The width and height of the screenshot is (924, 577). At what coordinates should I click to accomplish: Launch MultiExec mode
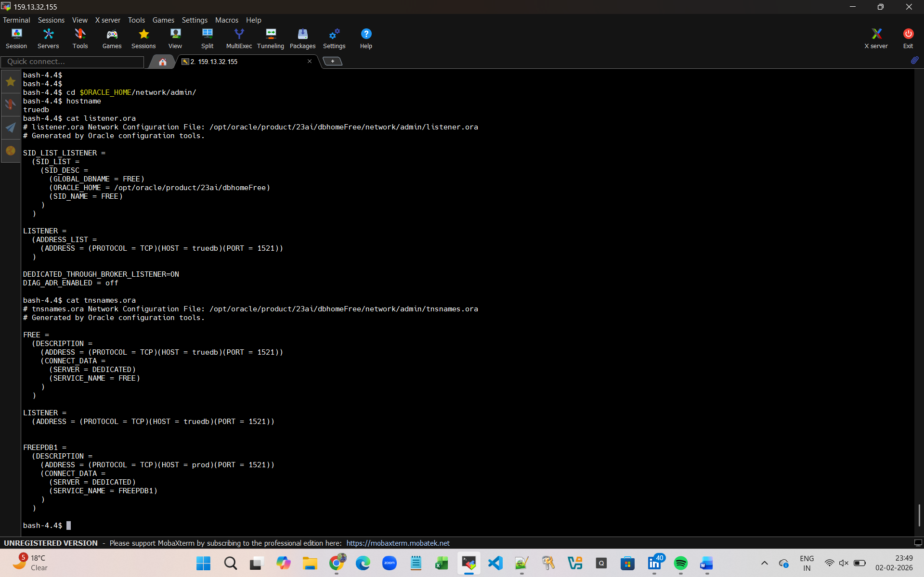pyautogui.click(x=239, y=38)
